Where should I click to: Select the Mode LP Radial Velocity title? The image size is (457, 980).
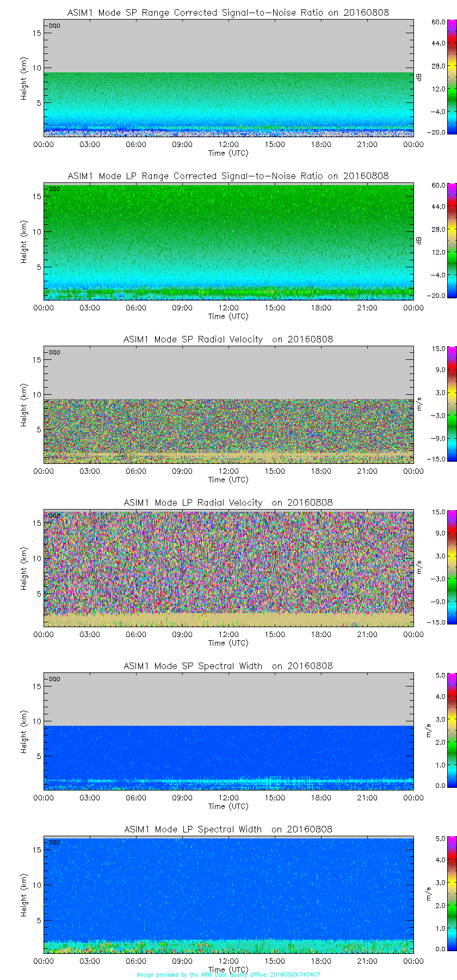(x=228, y=503)
